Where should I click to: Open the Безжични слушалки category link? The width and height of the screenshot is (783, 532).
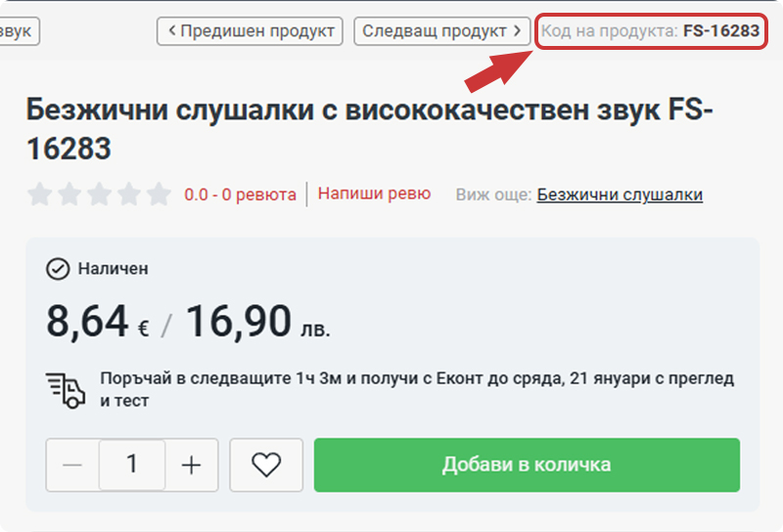[x=620, y=195]
